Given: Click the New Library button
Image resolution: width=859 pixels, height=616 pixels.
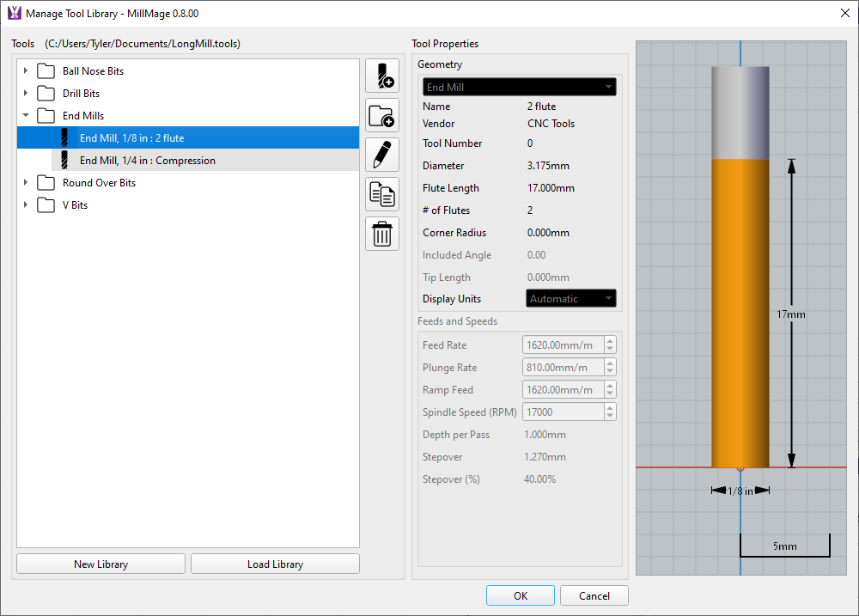Looking at the screenshot, I should [101, 564].
